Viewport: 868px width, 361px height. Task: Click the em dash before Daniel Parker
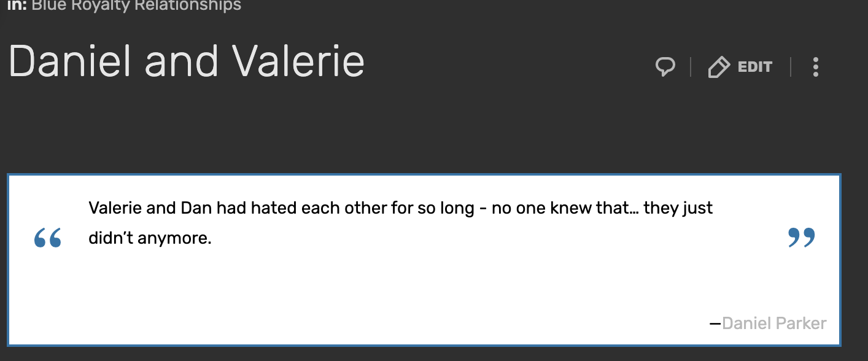click(715, 323)
